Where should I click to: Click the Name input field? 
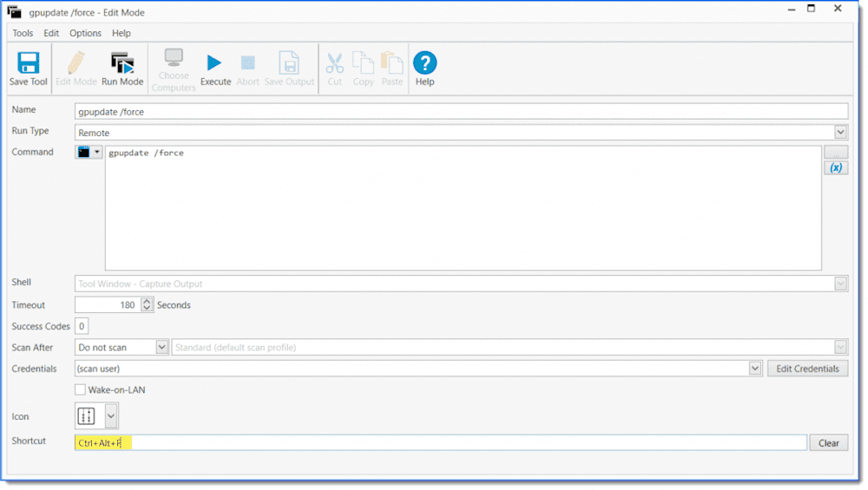coord(461,111)
